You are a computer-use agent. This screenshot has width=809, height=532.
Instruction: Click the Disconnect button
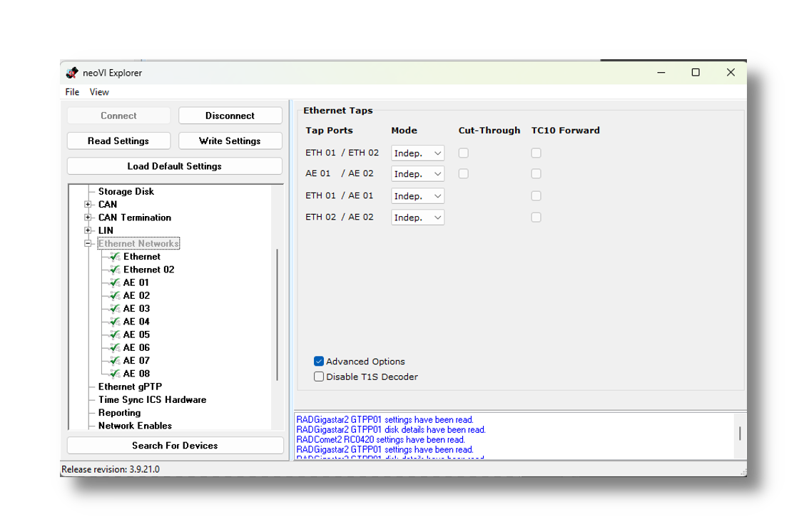click(230, 115)
